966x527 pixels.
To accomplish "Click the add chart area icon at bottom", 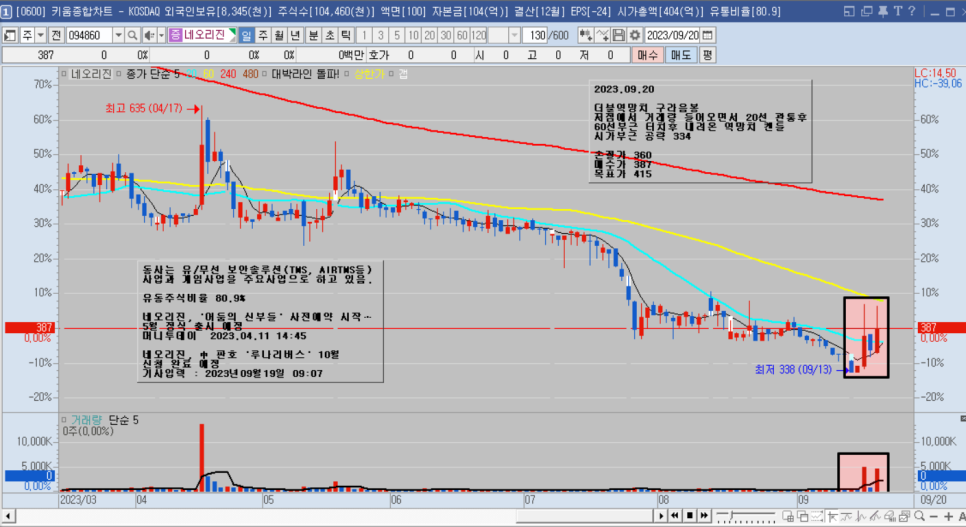I will 788,516.
